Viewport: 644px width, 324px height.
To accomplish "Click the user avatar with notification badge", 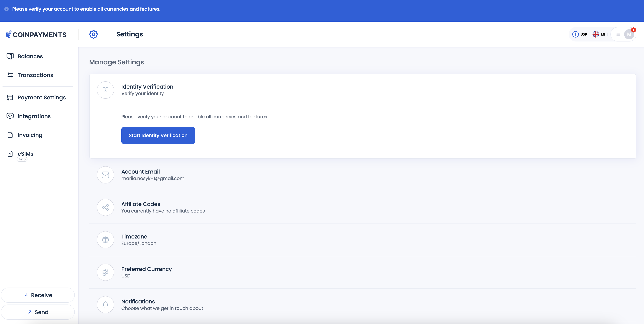I will click(x=629, y=34).
